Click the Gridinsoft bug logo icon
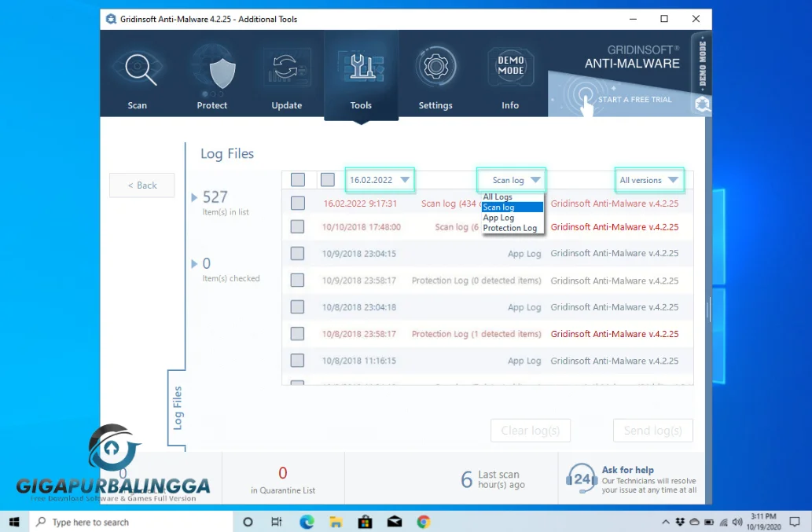The width and height of the screenshot is (812, 532). point(702,105)
